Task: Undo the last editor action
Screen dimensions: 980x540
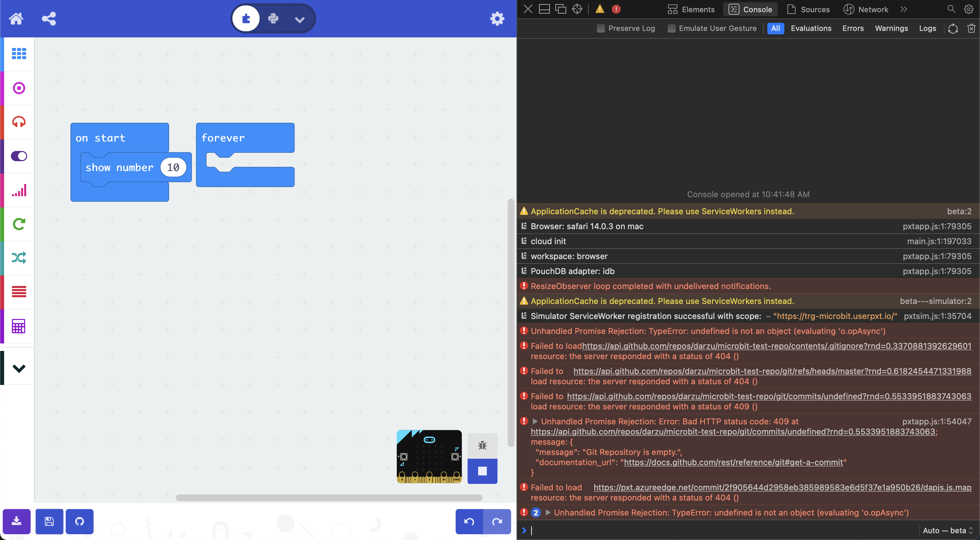Action: click(x=469, y=521)
